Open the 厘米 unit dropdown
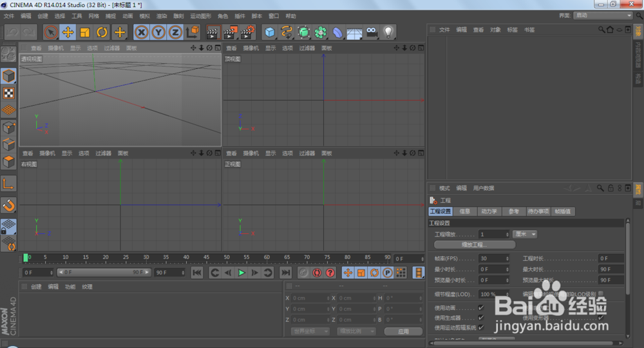 point(525,234)
